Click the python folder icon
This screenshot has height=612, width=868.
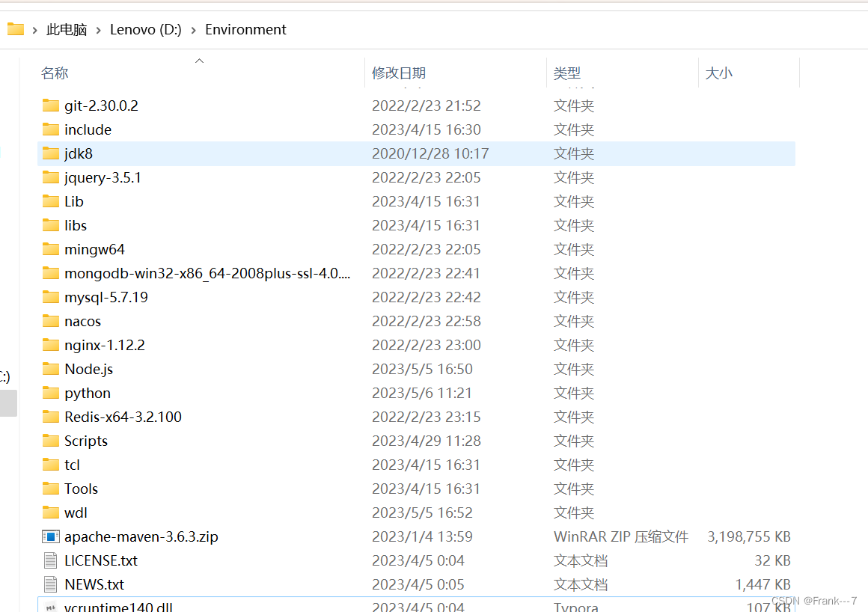coord(50,393)
